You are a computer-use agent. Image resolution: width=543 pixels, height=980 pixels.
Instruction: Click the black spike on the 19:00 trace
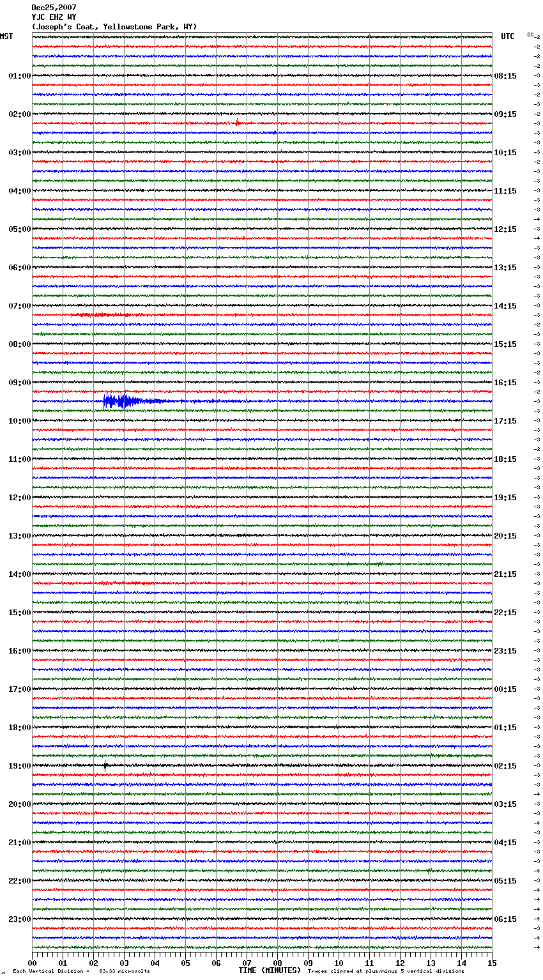105,765
